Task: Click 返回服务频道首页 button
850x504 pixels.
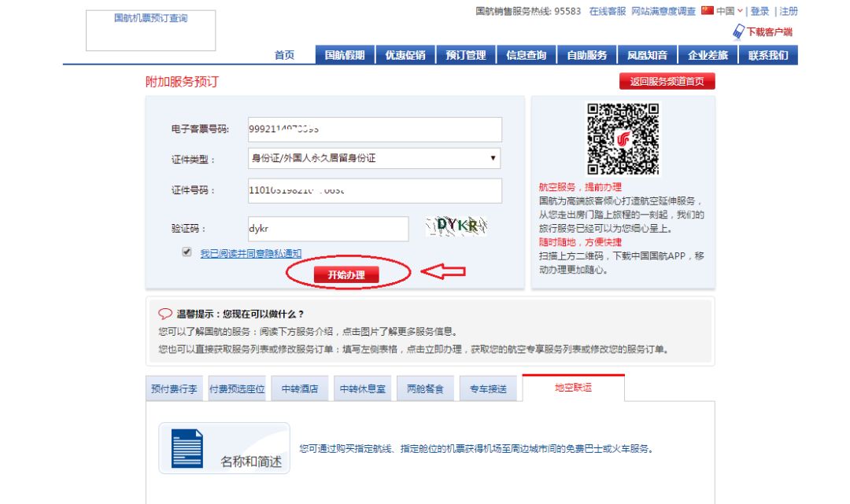Action: point(668,82)
